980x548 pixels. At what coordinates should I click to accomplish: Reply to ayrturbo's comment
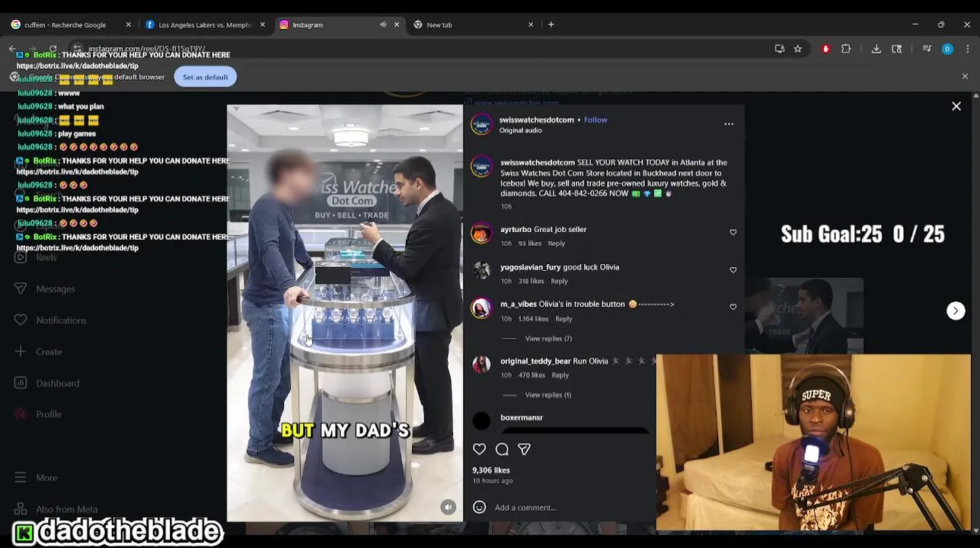click(557, 244)
